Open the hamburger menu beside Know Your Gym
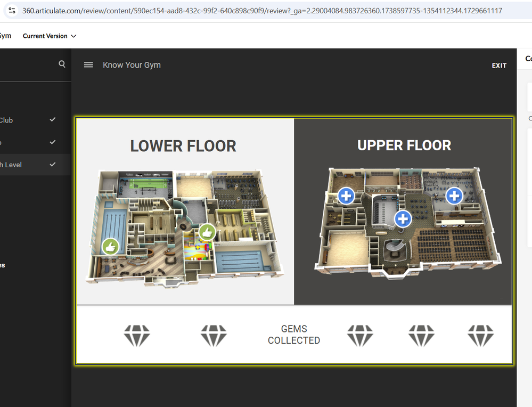This screenshot has width=532, height=407. pyautogui.click(x=88, y=65)
